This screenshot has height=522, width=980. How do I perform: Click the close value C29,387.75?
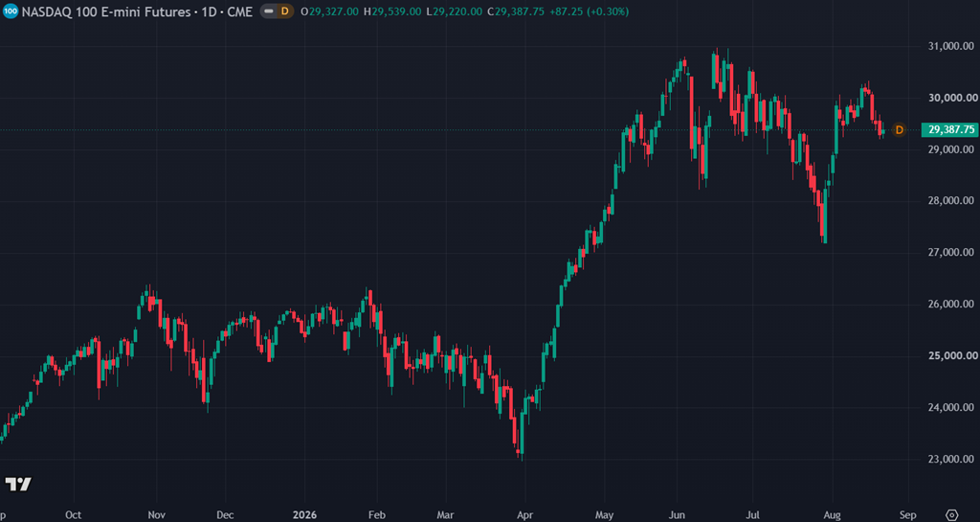point(516,11)
